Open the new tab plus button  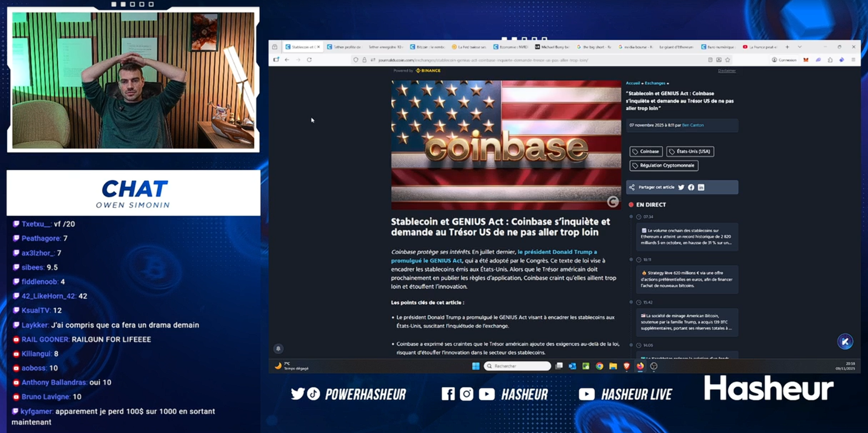coord(787,47)
